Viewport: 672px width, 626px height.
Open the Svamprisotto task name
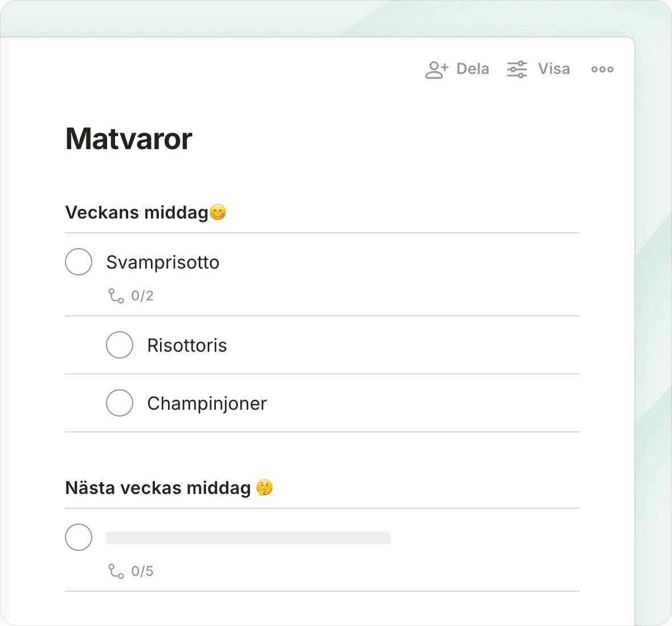pyautogui.click(x=163, y=262)
